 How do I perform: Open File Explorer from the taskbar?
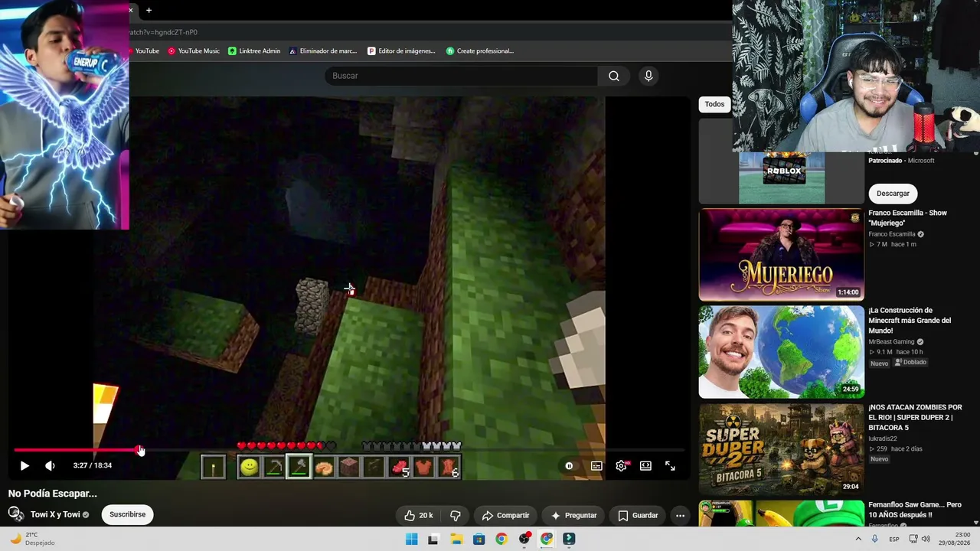pyautogui.click(x=456, y=539)
